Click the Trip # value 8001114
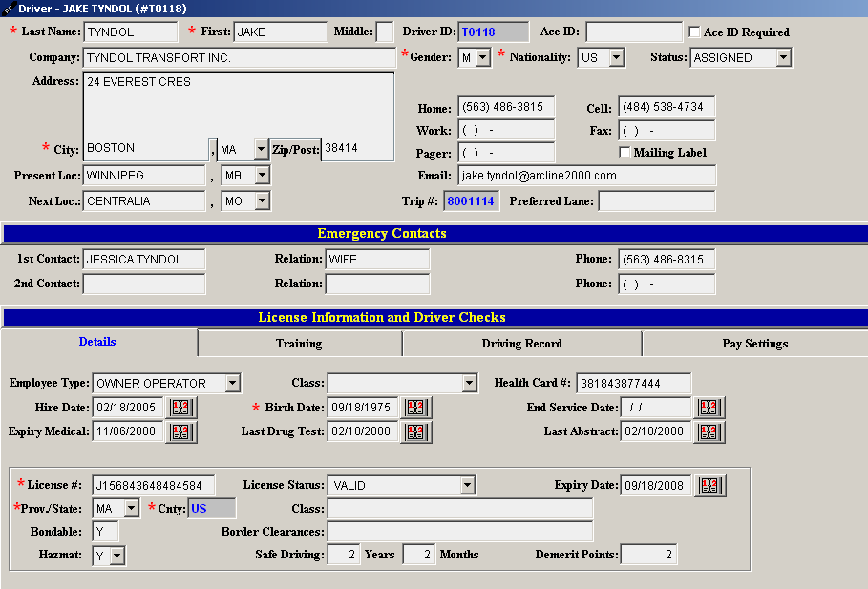 tap(471, 200)
